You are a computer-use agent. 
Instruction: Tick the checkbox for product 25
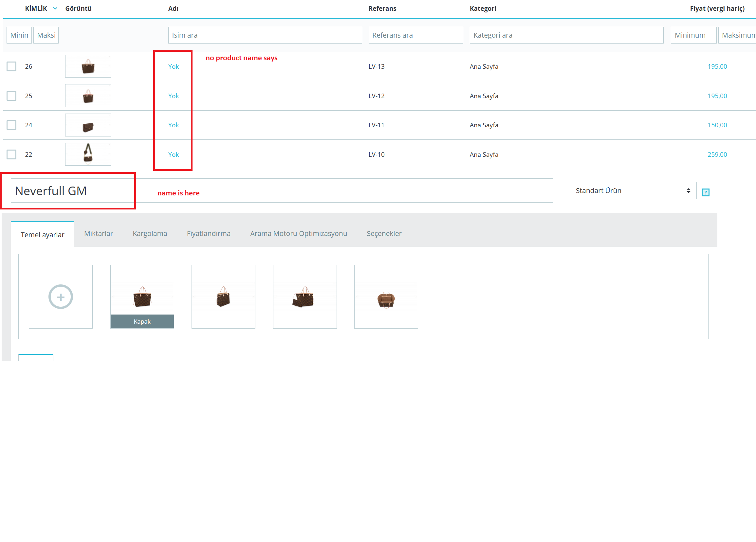(x=12, y=96)
